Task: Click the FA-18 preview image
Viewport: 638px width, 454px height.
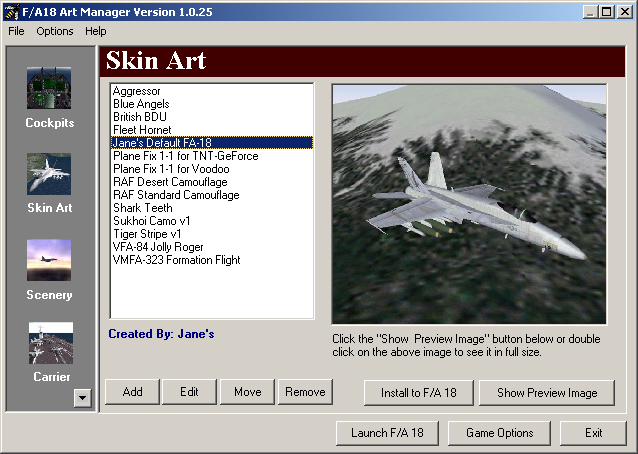Action: tap(469, 203)
